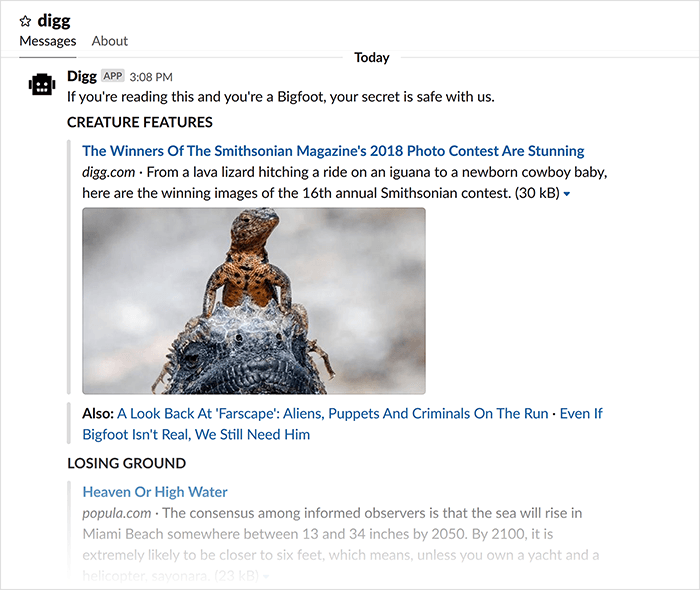Click the CREATURE FEATURES heading
Image resolution: width=700 pixels, height=590 pixels.
point(140,122)
